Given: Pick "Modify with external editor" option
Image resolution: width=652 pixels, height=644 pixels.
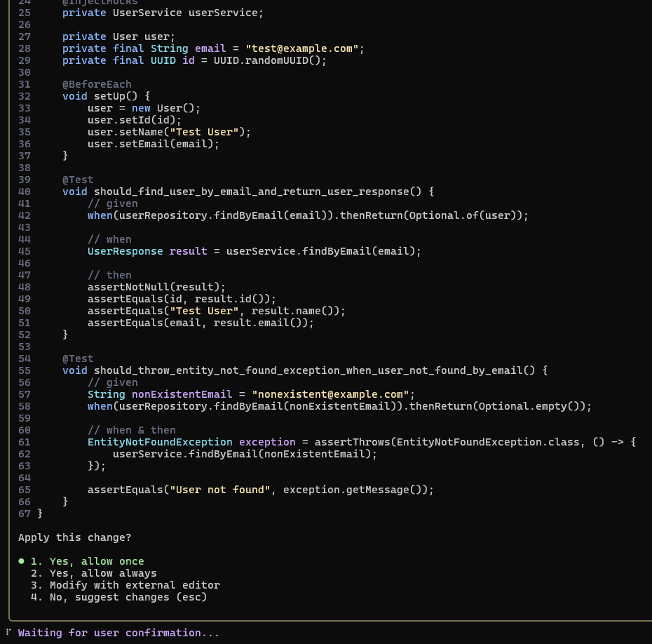Looking at the screenshot, I should 134,585.
